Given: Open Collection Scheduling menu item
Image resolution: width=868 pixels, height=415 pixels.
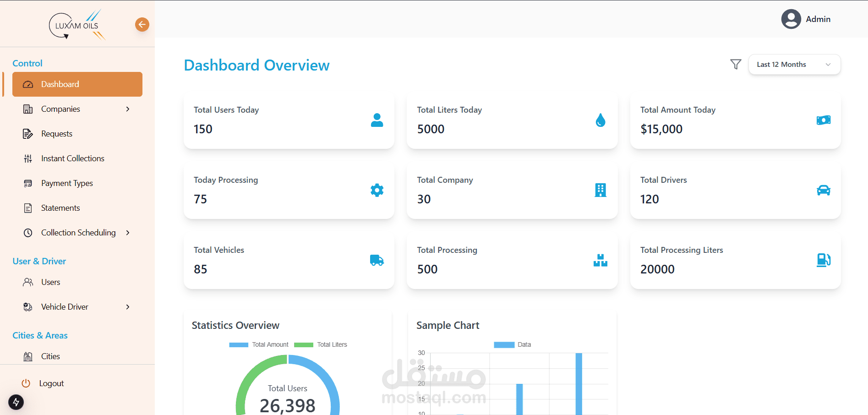Looking at the screenshot, I should tap(77, 233).
